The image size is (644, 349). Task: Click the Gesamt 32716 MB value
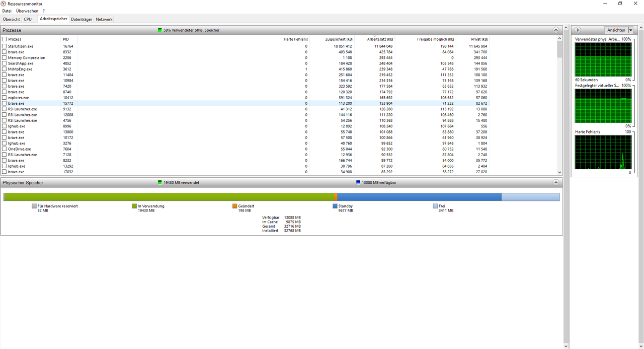click(292, 226)
